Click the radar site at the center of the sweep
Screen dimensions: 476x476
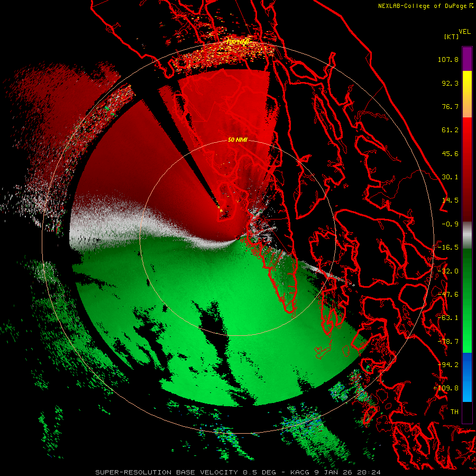tap(237, 238)
